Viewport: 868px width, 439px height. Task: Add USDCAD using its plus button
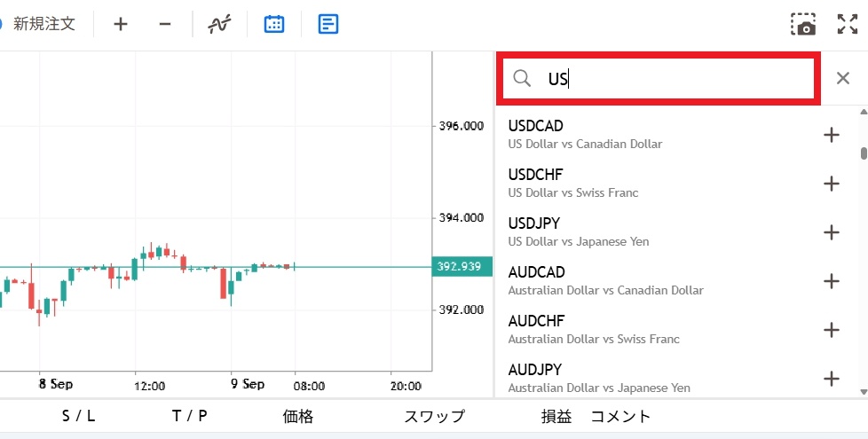click(x=832, y=135)
